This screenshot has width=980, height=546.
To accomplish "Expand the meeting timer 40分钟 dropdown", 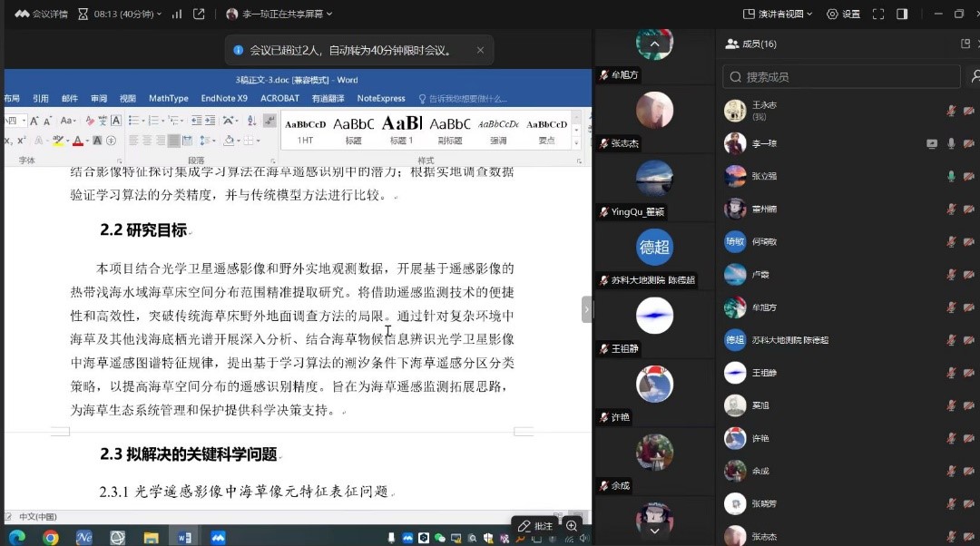I will coord(120,14).
